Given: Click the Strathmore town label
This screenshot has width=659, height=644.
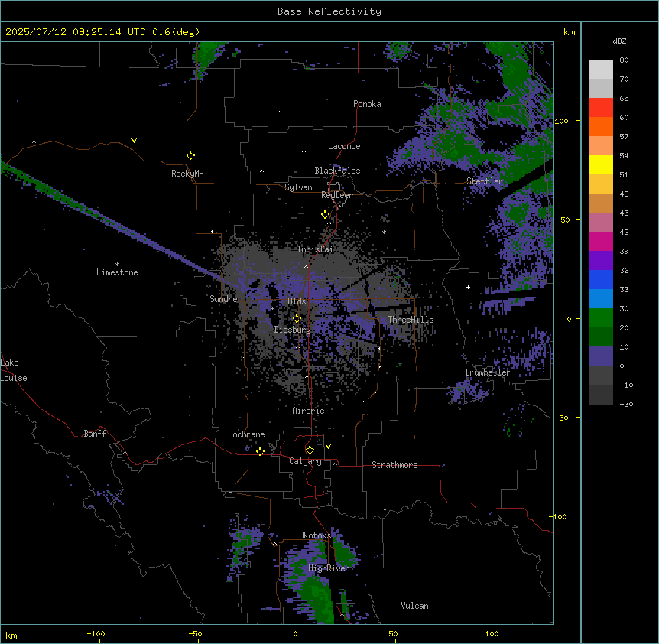Looking at the screenshot, I should 394,465.
